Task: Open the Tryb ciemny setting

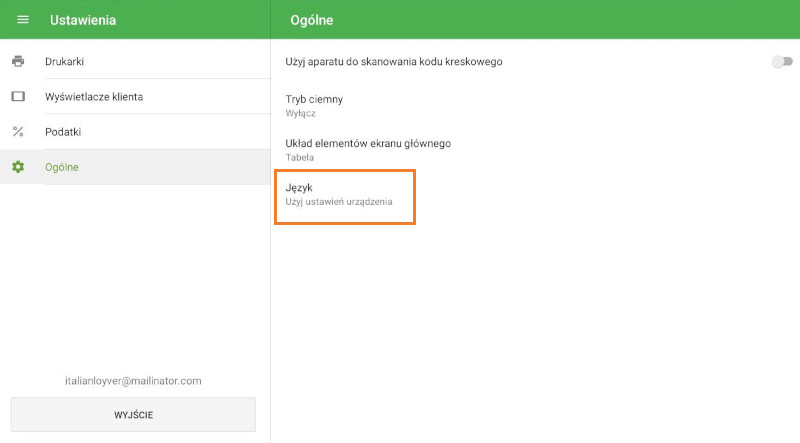Action: (315, 99)
